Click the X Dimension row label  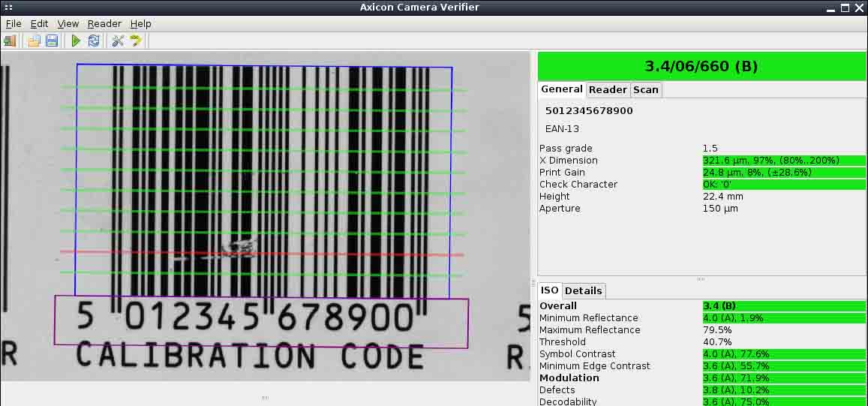tap(568, 161)
